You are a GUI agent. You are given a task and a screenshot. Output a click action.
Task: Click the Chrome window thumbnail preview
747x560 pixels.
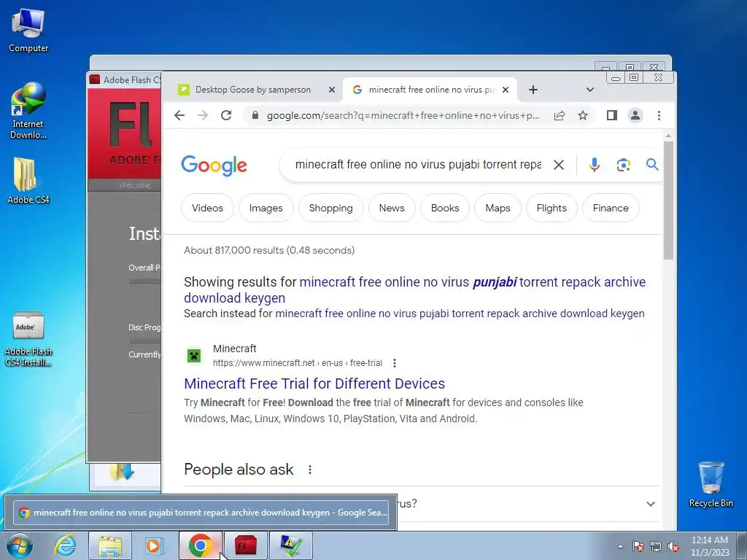[201, 513]
